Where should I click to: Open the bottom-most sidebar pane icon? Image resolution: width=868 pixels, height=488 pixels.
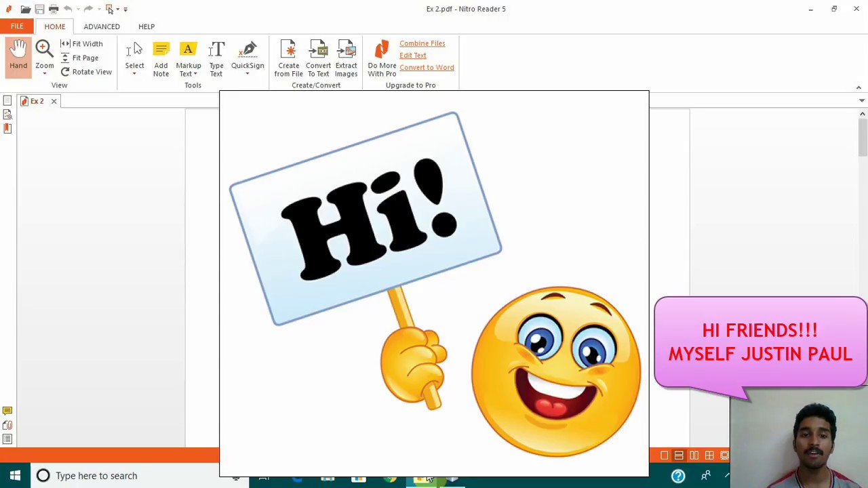click(7, 439)
